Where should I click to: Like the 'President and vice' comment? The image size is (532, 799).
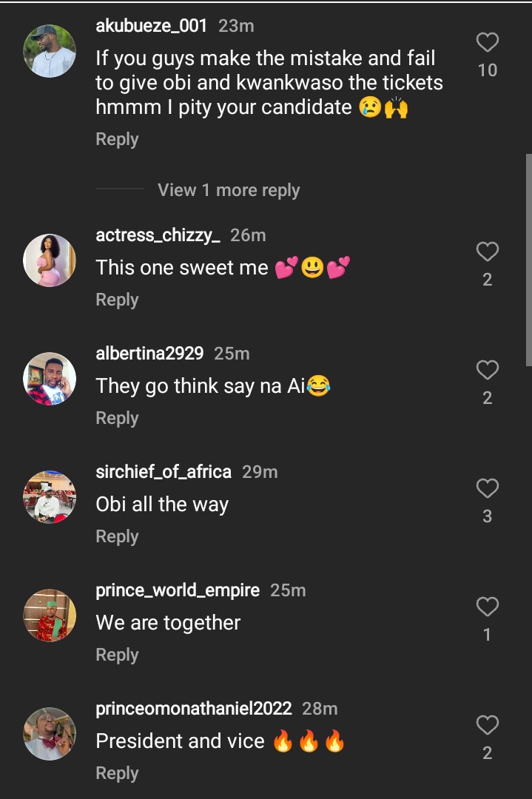pyautogui.click(x=487, y=726)
